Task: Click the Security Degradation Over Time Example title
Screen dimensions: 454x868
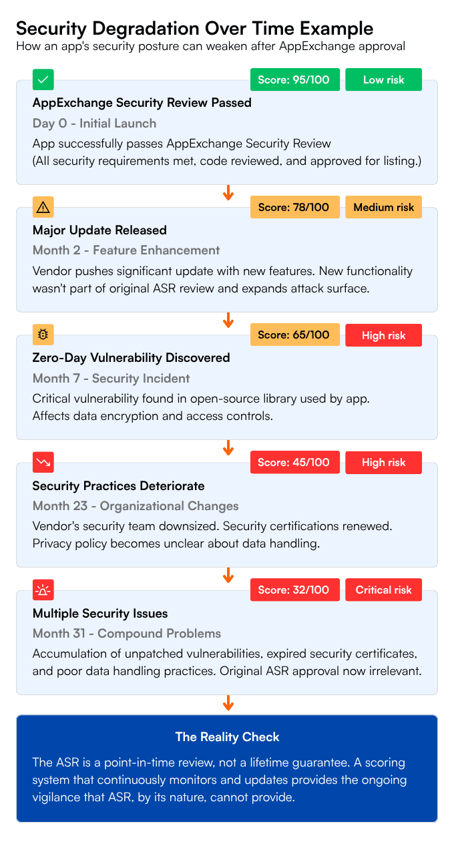Action: tap(194, 29)
